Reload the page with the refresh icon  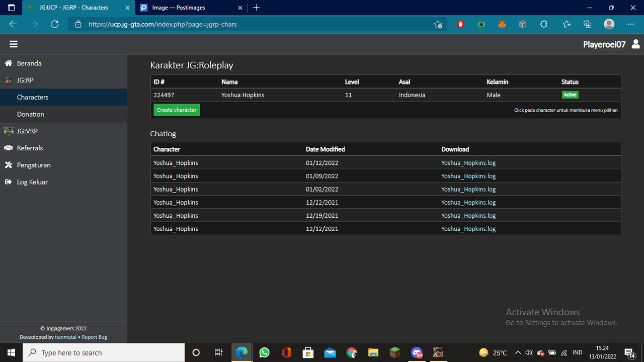55,24
